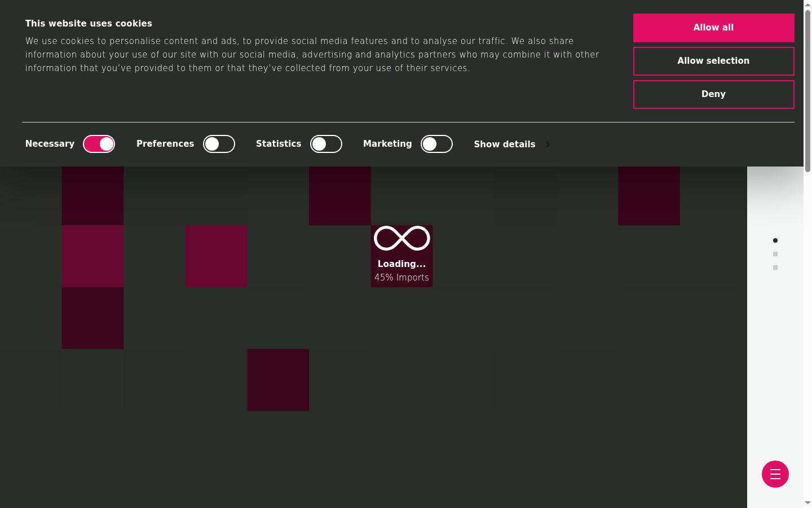Click the scrollbar up arrow
The width and height of the screenshot is (812, 508).
point(807,4)
